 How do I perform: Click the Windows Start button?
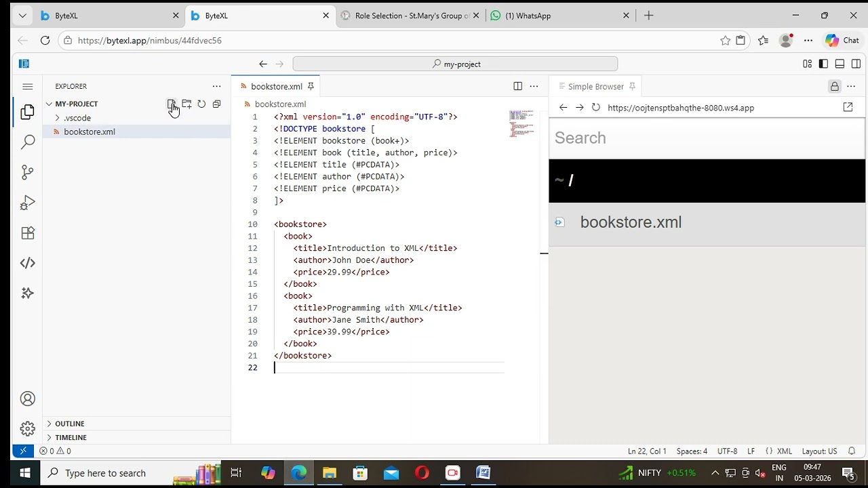[24, 473]
